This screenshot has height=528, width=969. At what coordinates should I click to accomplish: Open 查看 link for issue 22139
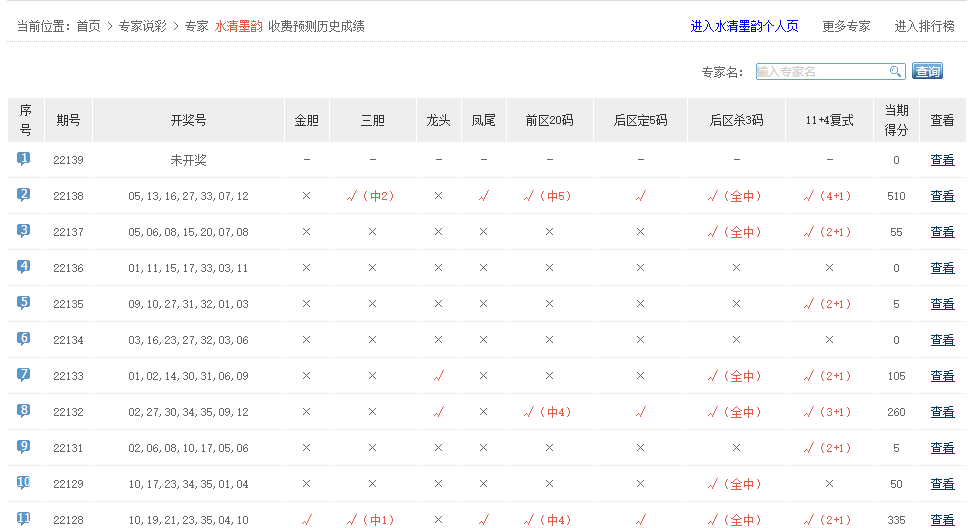(x=942, y=160)
